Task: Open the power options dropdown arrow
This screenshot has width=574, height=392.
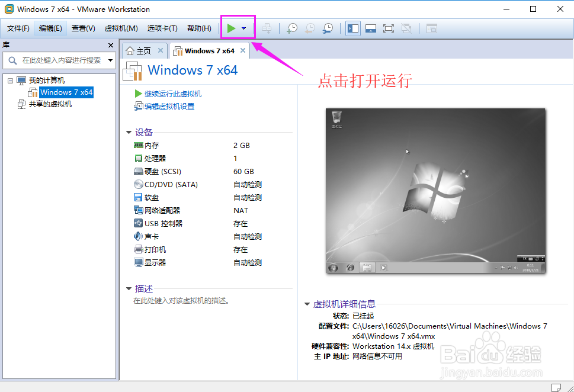Action: [244, 28]
